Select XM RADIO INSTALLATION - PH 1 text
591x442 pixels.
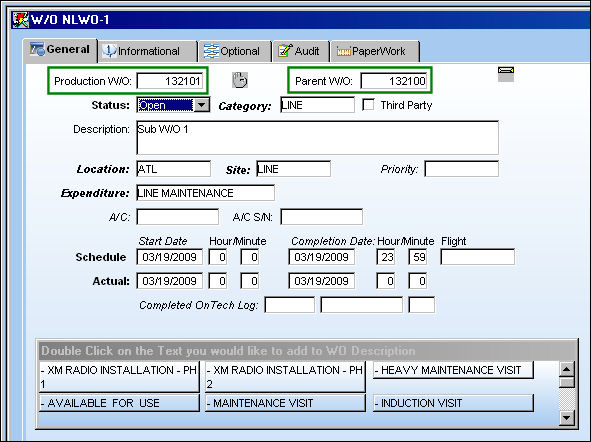[x=119, y=377]
